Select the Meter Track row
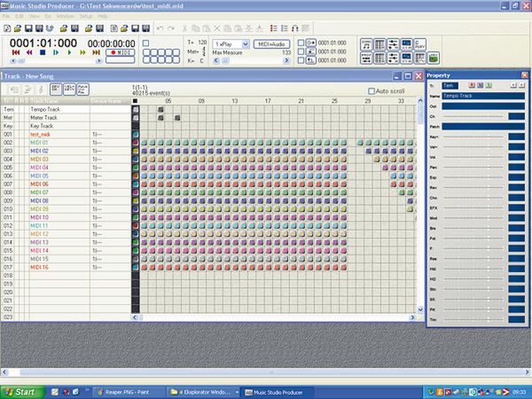The width and height of the screenshot is (532, 399). 66,118
